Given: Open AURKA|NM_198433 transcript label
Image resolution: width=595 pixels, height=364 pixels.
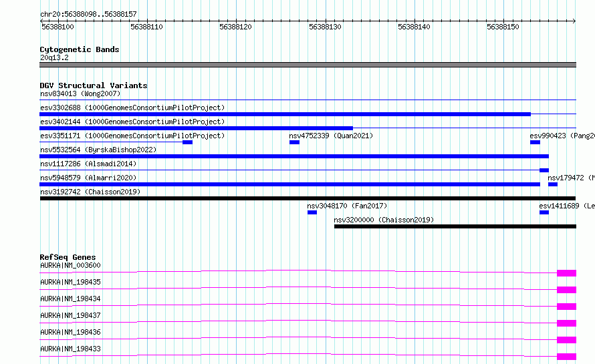Looking at the screenshot, I should coord(71,349).
